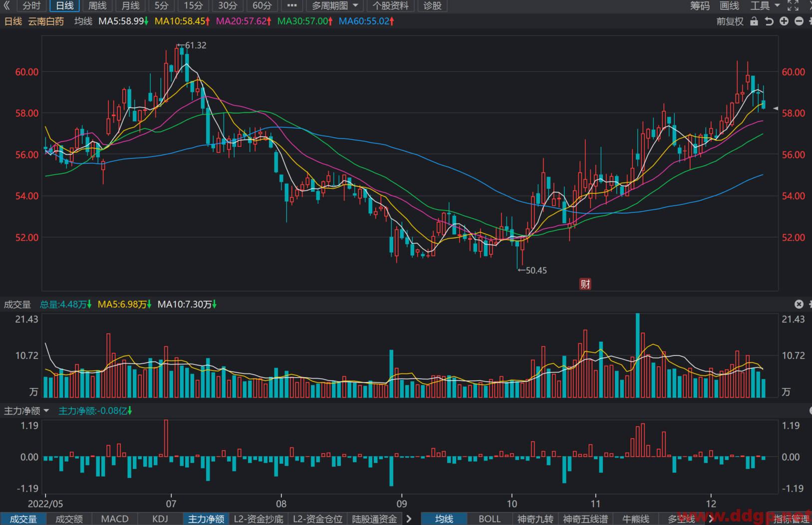Zoom out chart with minus icon

[799, 21]
